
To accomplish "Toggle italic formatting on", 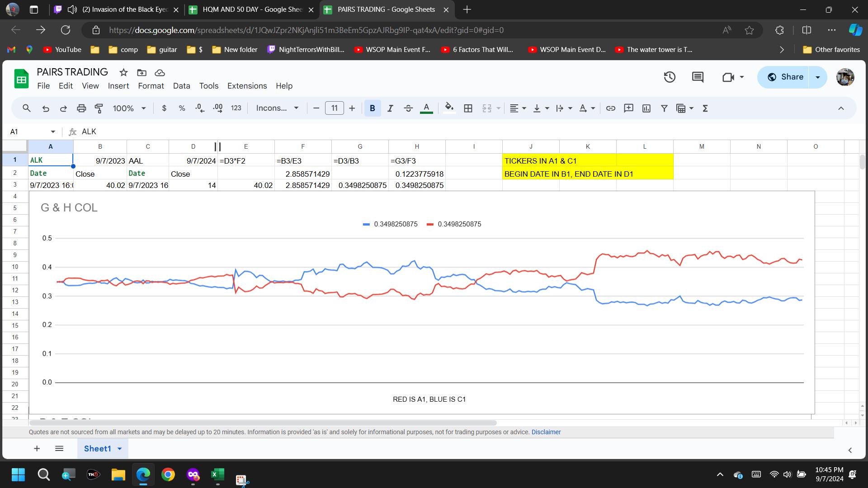I will (390, 108).
